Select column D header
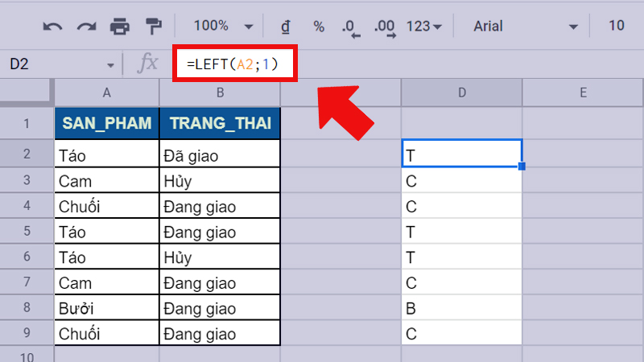 pos(461,93)
